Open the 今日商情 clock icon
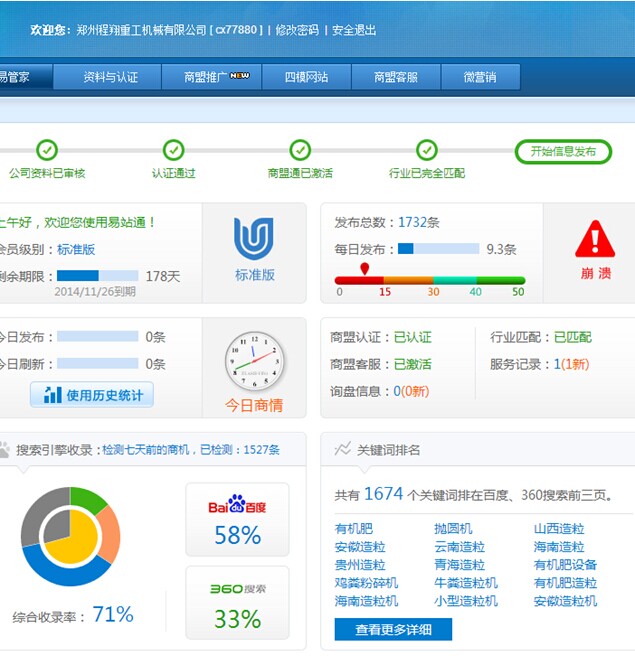Image resolution: width=635 pixels, height=658 pixels. pyautogui.click(x=254, y=361)
